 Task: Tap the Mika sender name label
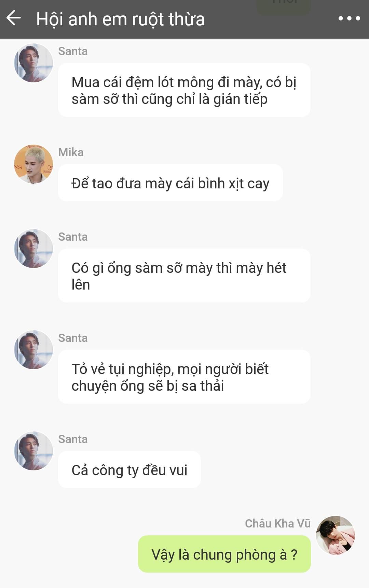(x=71, y=152)
